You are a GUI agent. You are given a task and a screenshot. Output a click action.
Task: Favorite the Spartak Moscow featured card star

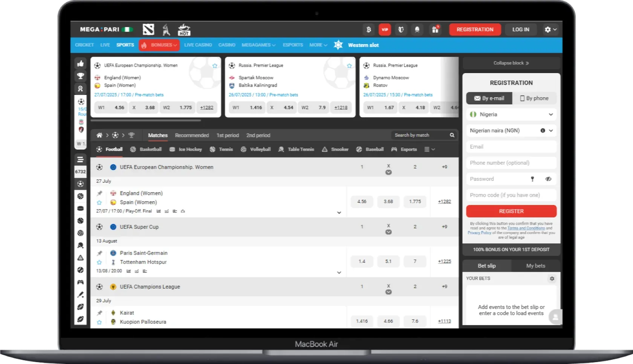[349, 66]
